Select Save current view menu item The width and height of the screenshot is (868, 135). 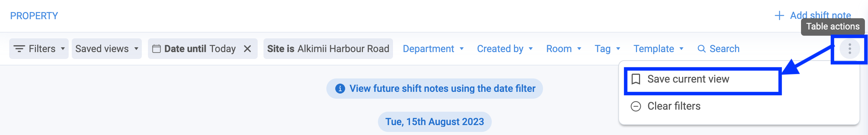703,79
